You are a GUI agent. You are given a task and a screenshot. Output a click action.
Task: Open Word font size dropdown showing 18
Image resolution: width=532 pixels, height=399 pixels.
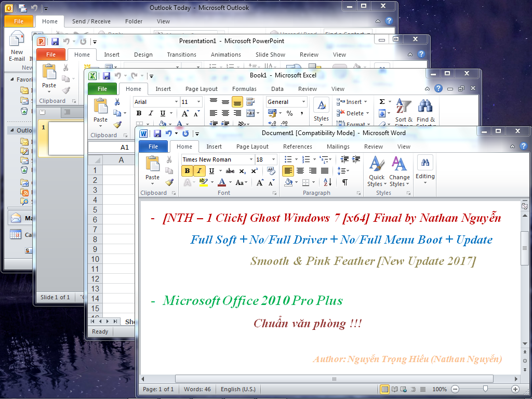273,159
